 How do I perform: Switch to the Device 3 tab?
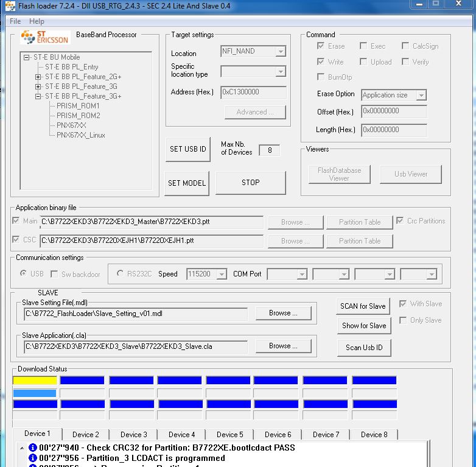pos(133,435)
